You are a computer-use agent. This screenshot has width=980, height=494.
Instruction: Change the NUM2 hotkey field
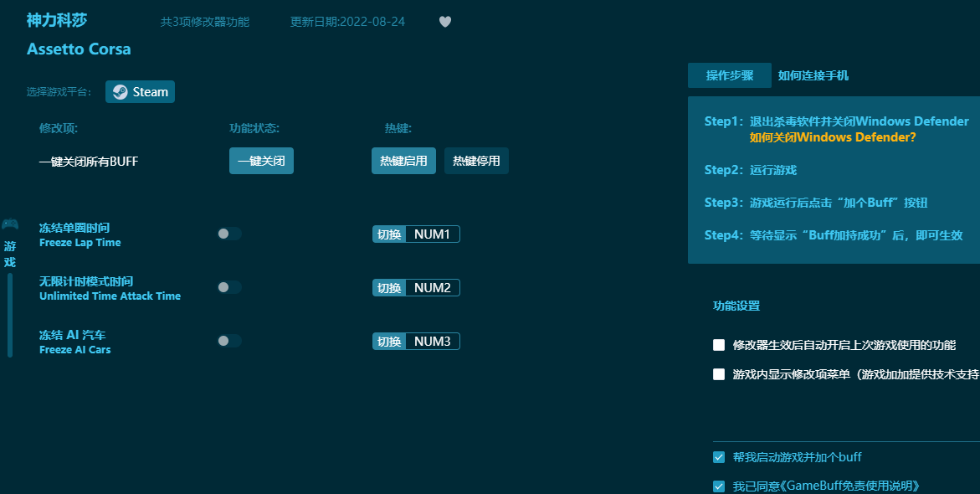tap(433, 288)
